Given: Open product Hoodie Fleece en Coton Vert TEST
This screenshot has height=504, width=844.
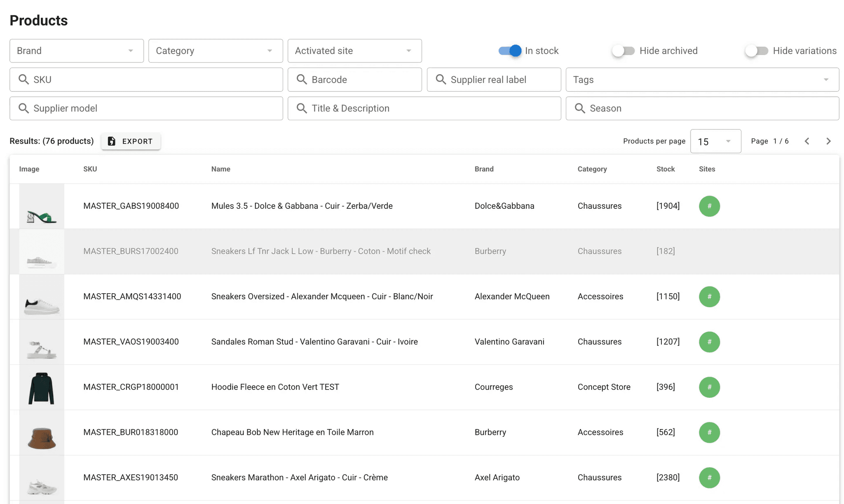Looking at the screenshot, I should pyautogui.click(x=275, y=387).
